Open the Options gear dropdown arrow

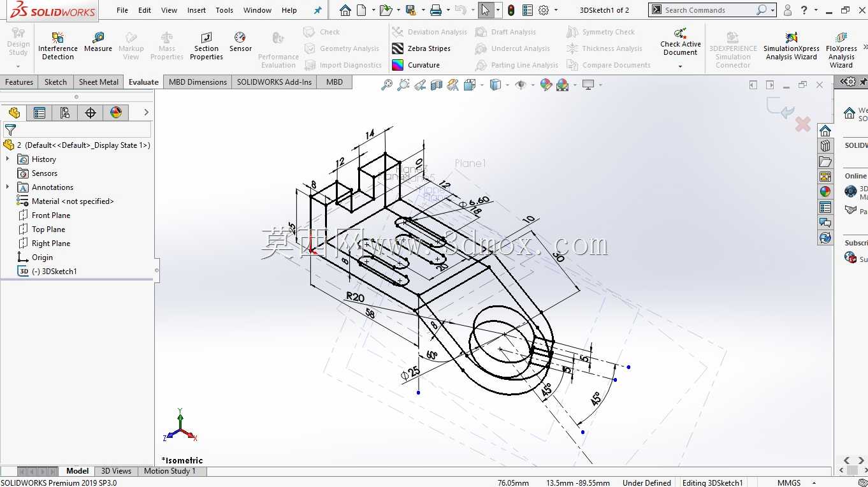tap(556, 10)
